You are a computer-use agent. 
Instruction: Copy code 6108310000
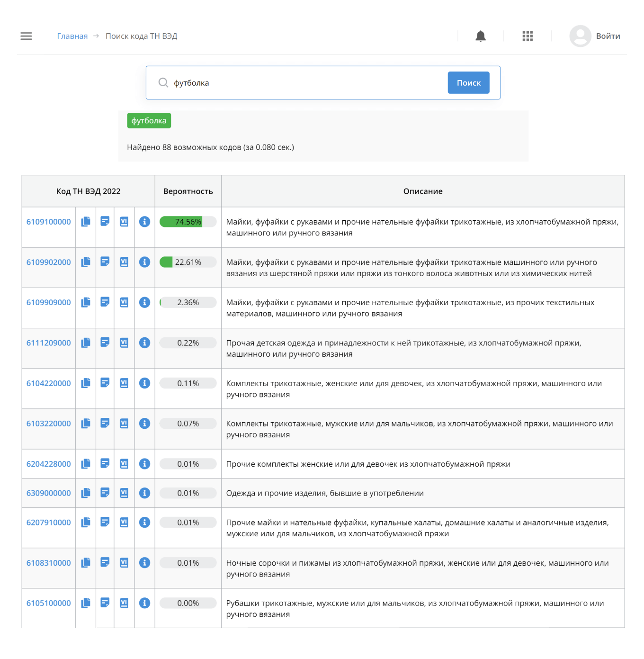pyautogui.click(x=86, y=563)
